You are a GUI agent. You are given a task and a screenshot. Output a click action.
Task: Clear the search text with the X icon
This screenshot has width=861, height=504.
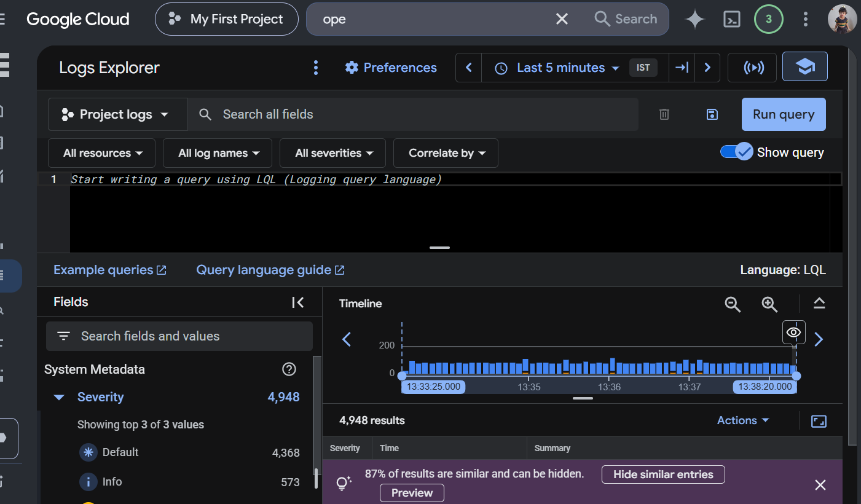(x=562, y=19)
